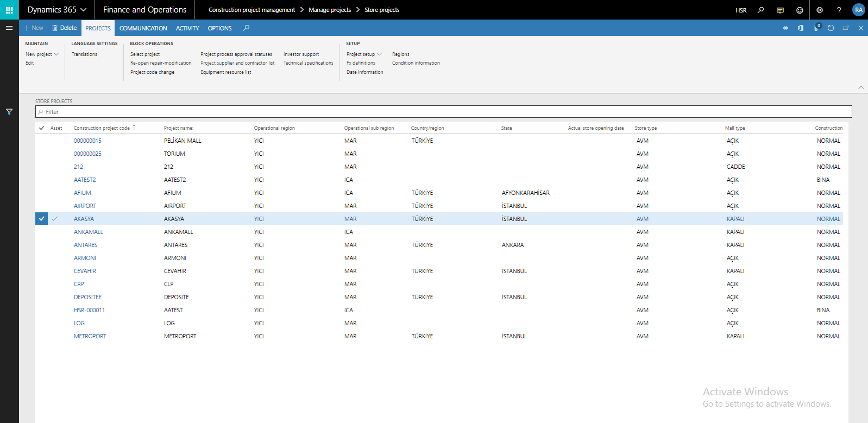This screenshot has width=868, height=423.
Task: Open project code AFIUM link
Action: [x=83, y=193]
